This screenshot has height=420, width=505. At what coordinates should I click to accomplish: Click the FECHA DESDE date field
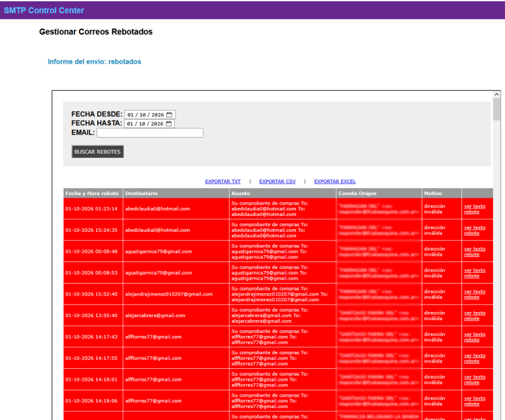(150, 115)
